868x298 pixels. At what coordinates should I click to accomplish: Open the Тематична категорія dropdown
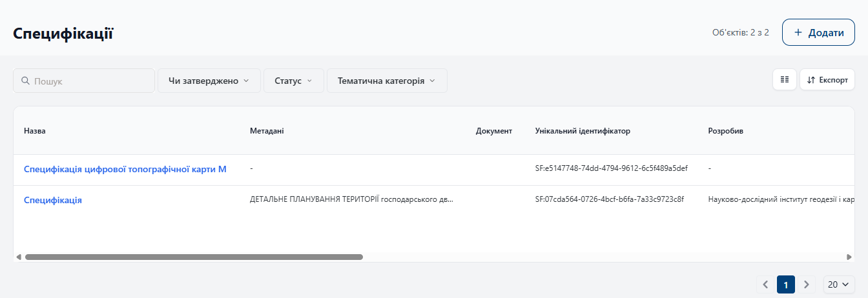(387, 81)
